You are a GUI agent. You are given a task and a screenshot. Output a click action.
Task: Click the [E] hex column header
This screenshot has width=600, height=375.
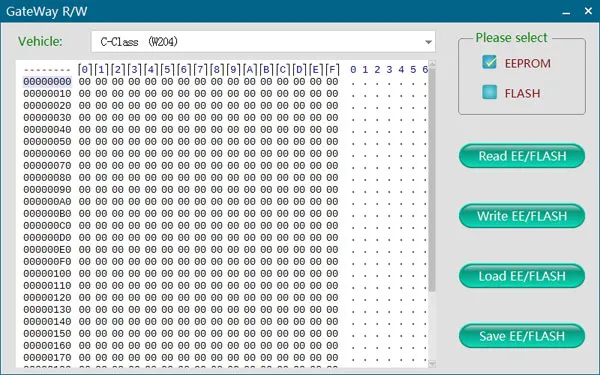315,70
